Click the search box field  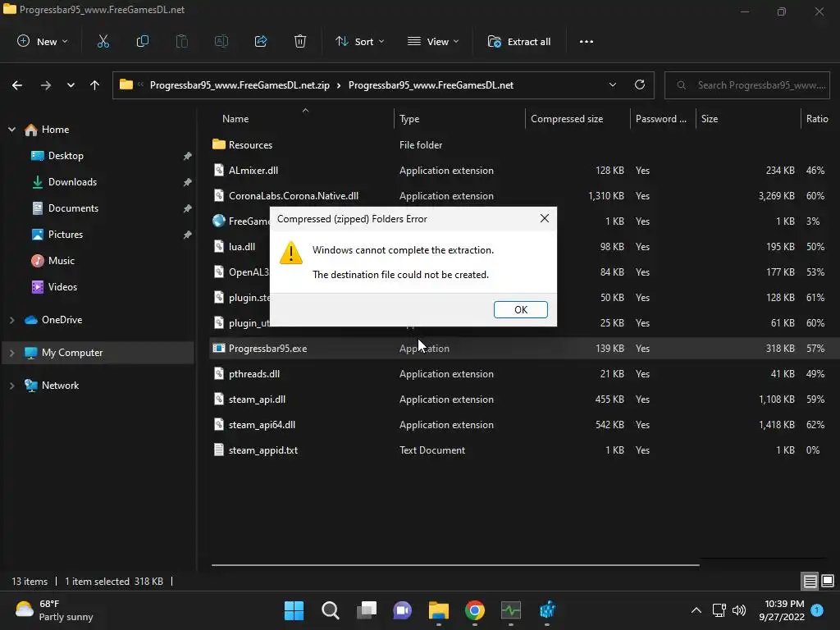tap(746, 85)
